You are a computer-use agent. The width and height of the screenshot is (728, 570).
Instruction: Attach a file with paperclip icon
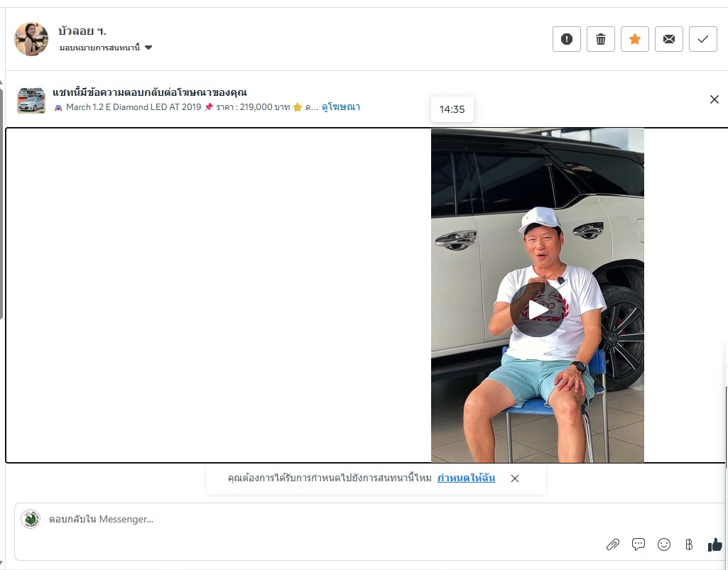click(x=613, y=544)
